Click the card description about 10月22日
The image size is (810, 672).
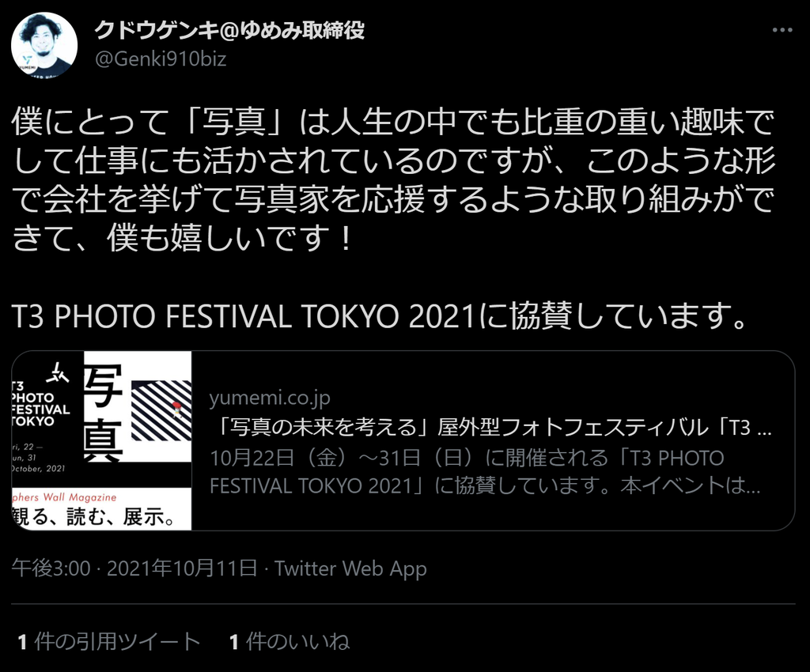click(485, 472)
